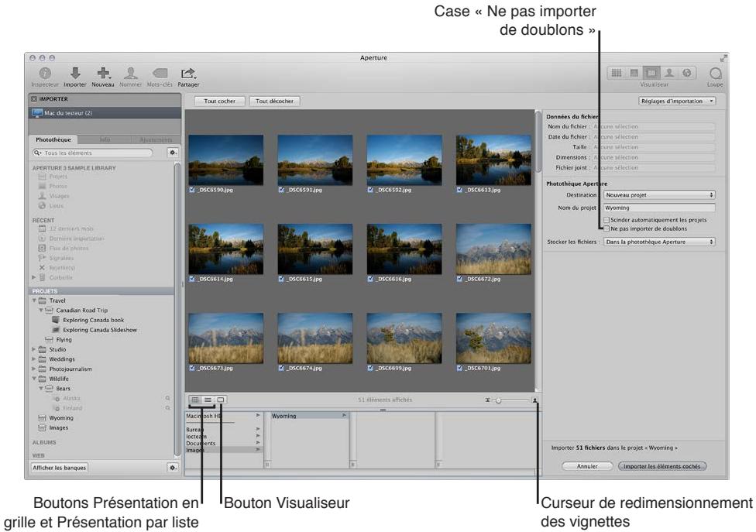
Task: Open gear menu beside search field
Action: 172,153
